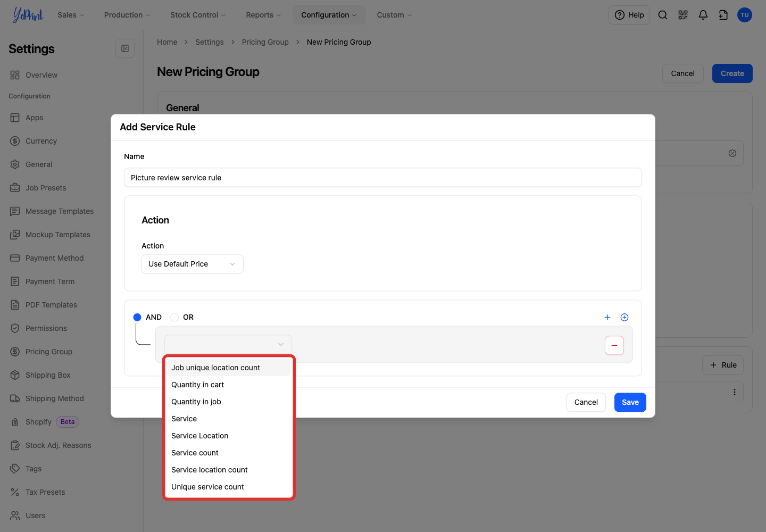Open the global search icon
The image size is (766, 532).
click(663, 15)
